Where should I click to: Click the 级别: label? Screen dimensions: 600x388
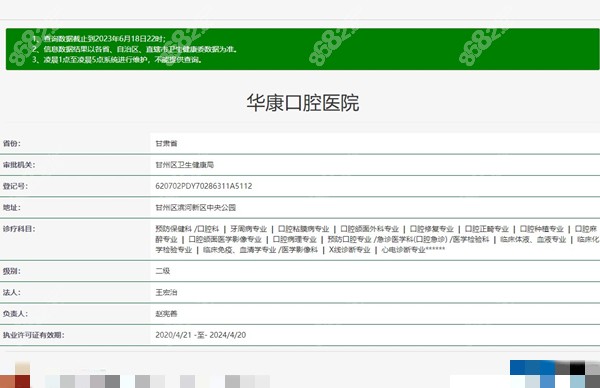(12, 271)
